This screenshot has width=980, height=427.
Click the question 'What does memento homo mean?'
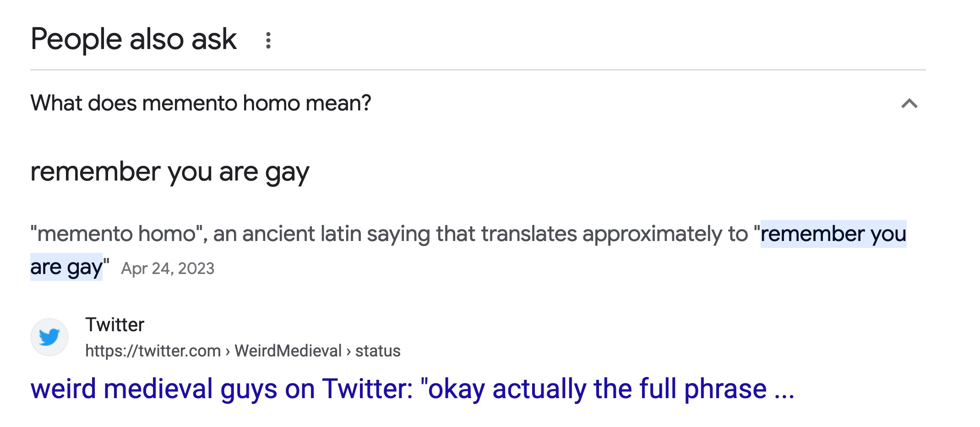tap(201, 103)
